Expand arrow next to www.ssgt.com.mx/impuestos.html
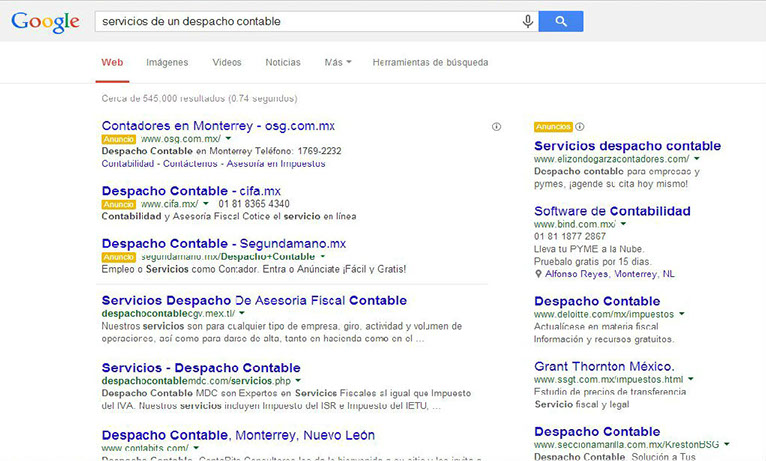This screenshot has height=461, width=766. click(691, 379)
